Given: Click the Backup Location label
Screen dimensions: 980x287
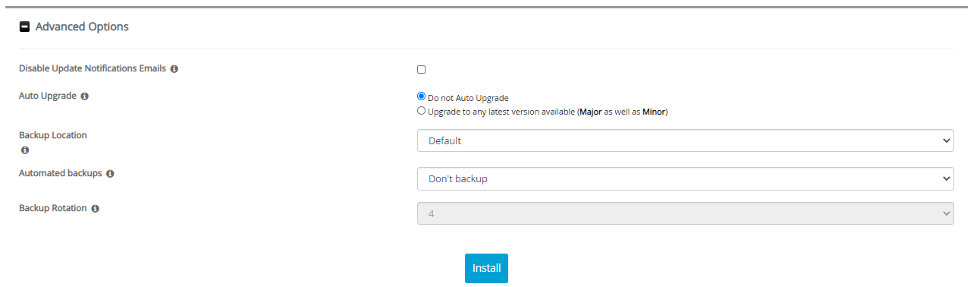Looking at the screenshot, I should tap(53, 135).
